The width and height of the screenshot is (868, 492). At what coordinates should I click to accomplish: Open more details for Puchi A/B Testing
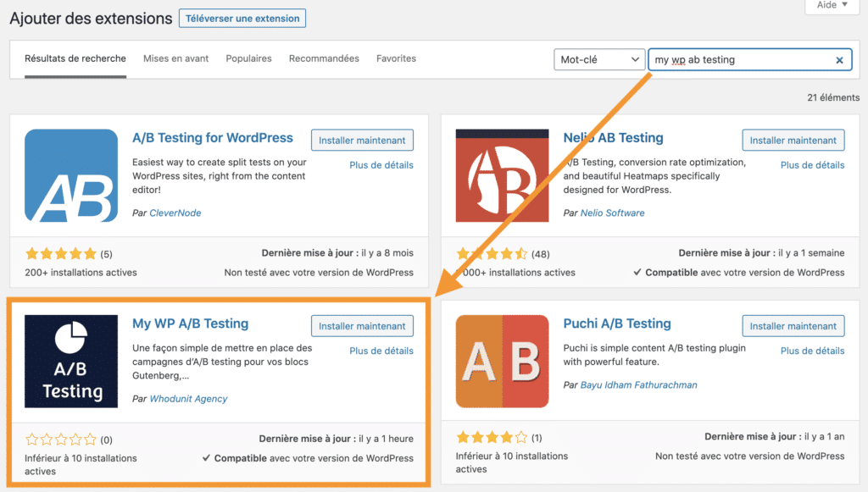coord(813,351)
